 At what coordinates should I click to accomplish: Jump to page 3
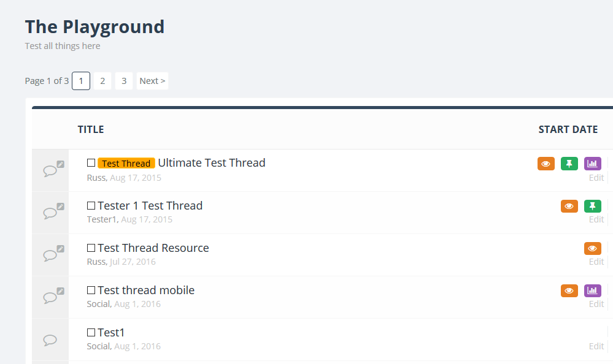(124, 81)
